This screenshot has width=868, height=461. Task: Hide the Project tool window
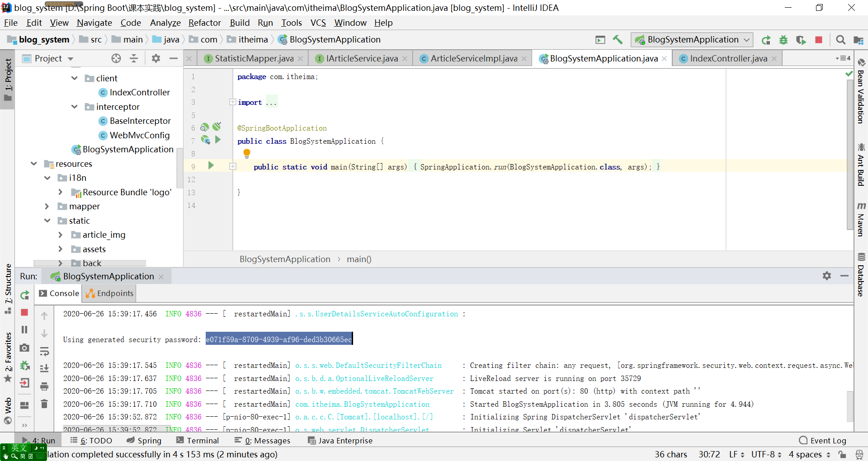[174, 58]
